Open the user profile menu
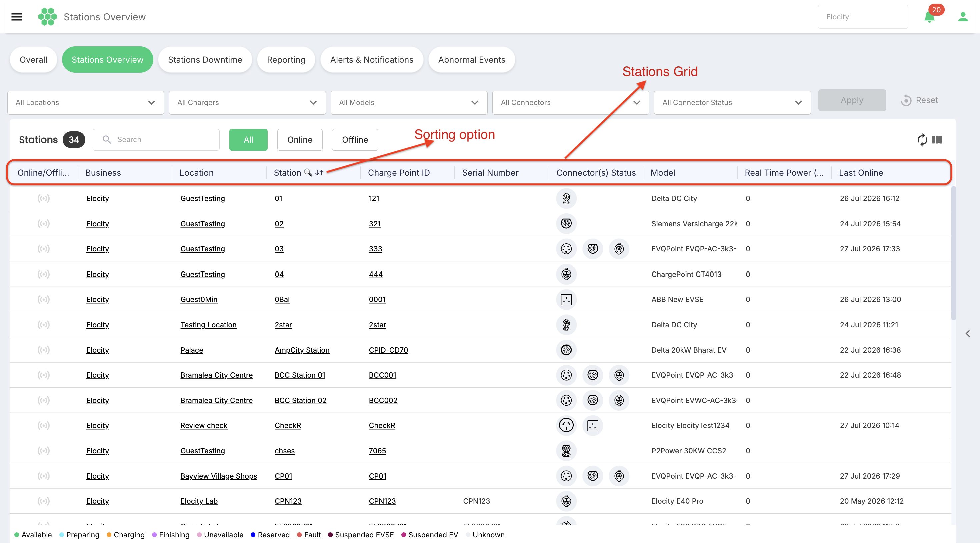Viewport: 980px width, 543px height. click(x=963, y=17)
